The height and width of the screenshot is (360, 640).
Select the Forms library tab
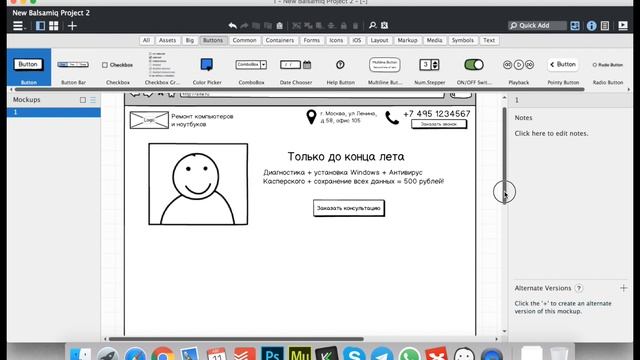pos(311,40)
